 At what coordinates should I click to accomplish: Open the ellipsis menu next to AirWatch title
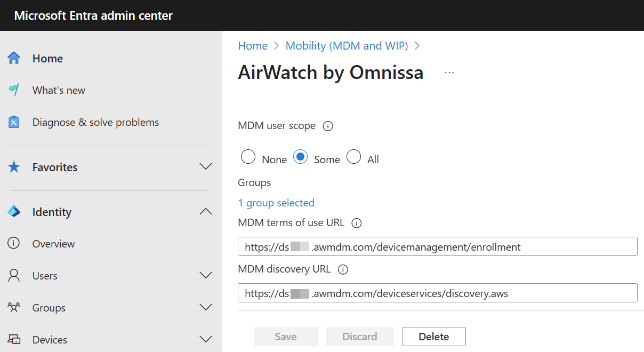coord(449,73)
